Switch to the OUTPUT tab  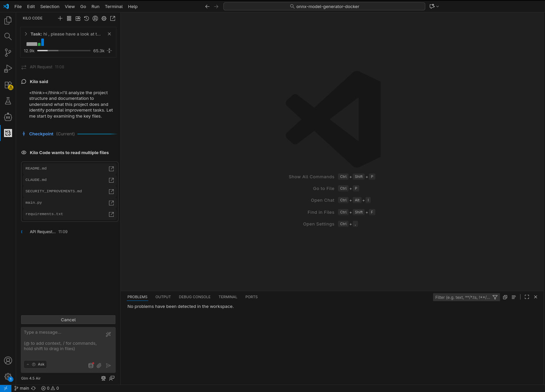coord(163,297)
